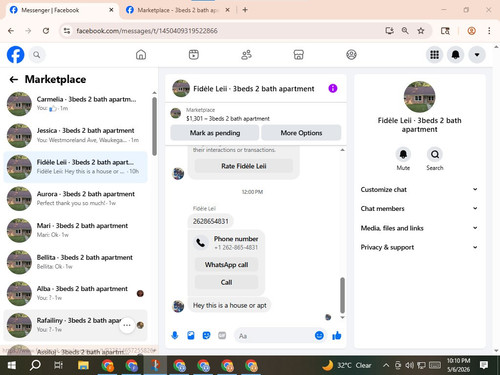500x375 pixels.
Task: Open the Reels video icon
Action: 194,55
